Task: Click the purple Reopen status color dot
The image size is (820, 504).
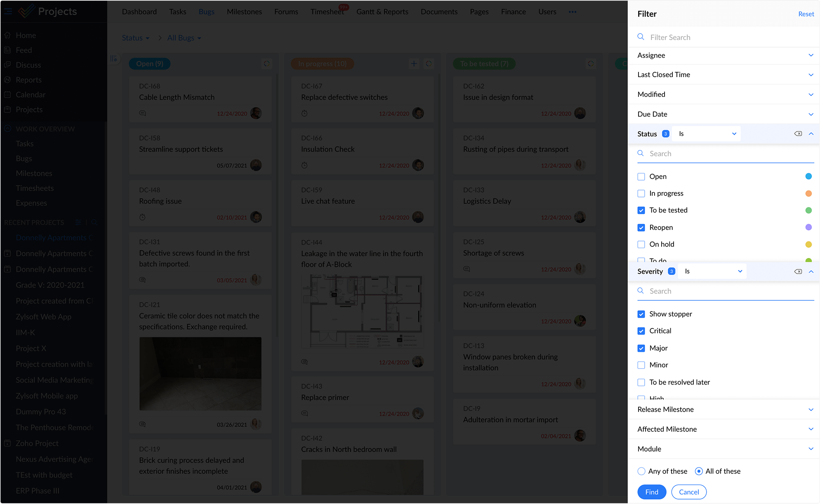Action: [x=808, y=227]
